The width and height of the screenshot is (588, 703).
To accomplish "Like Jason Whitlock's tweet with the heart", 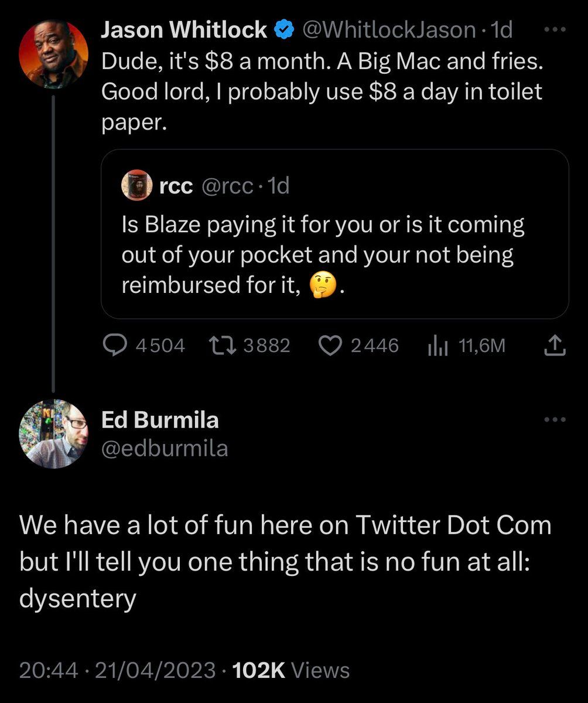I will [329, 346].
